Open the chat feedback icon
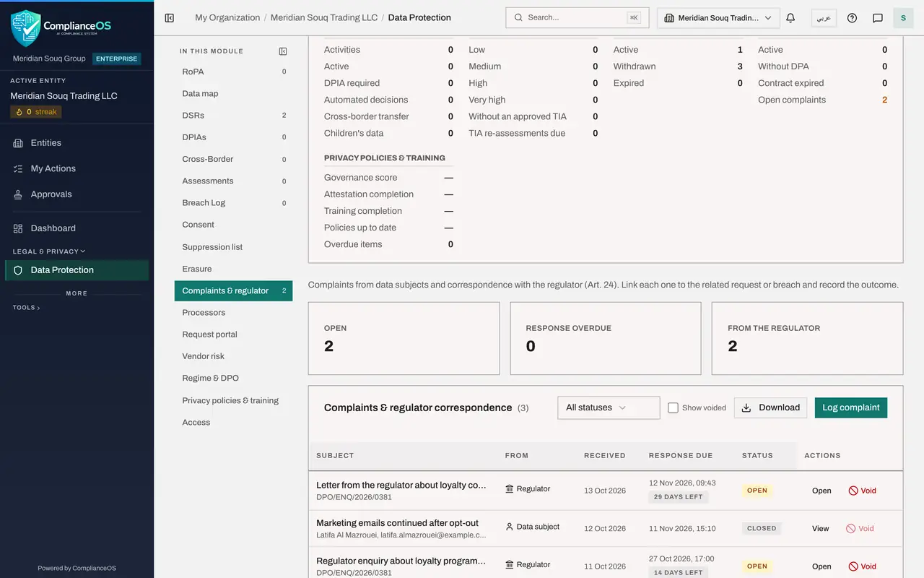The height and width of the screenshot is (578, 924). point(878,18)
